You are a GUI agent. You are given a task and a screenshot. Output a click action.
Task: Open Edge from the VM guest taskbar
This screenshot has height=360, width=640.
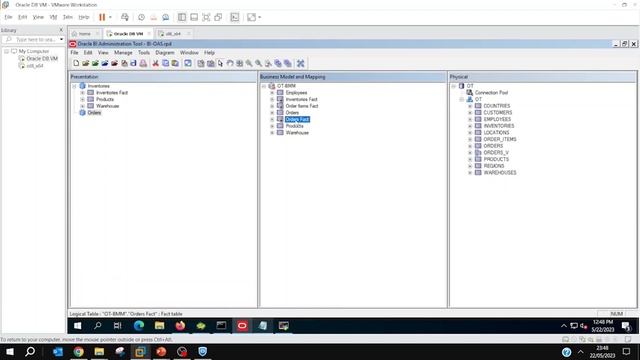click(x=139, y=325)
